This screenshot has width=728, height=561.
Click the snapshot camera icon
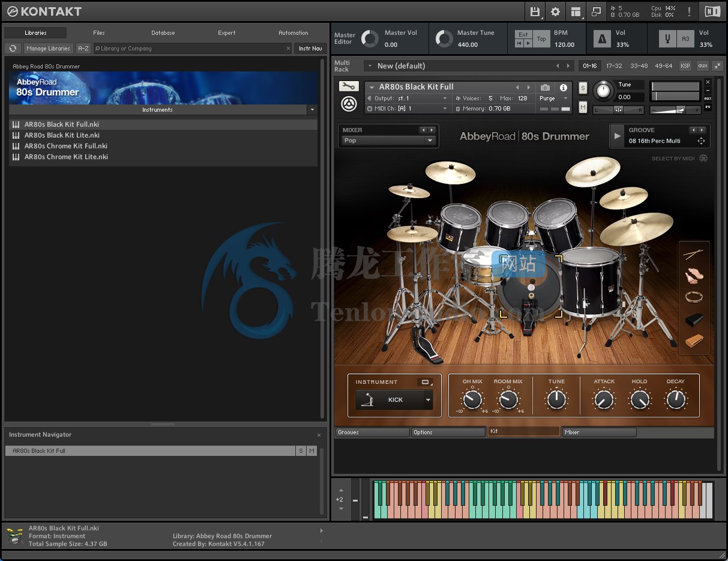(545, 88)
